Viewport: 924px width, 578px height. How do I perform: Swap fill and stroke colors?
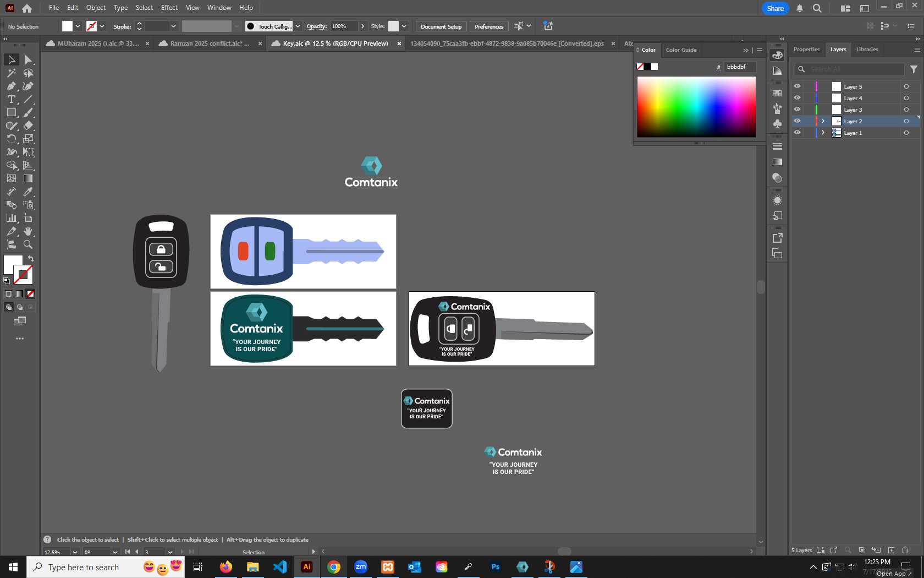(31, 259)
